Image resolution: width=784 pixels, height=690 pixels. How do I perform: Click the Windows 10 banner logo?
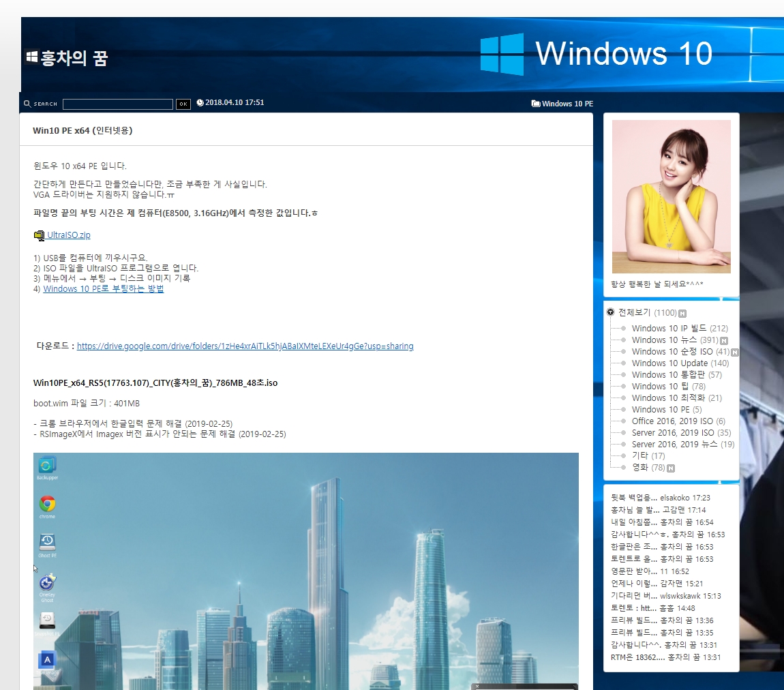pos(597,53)
